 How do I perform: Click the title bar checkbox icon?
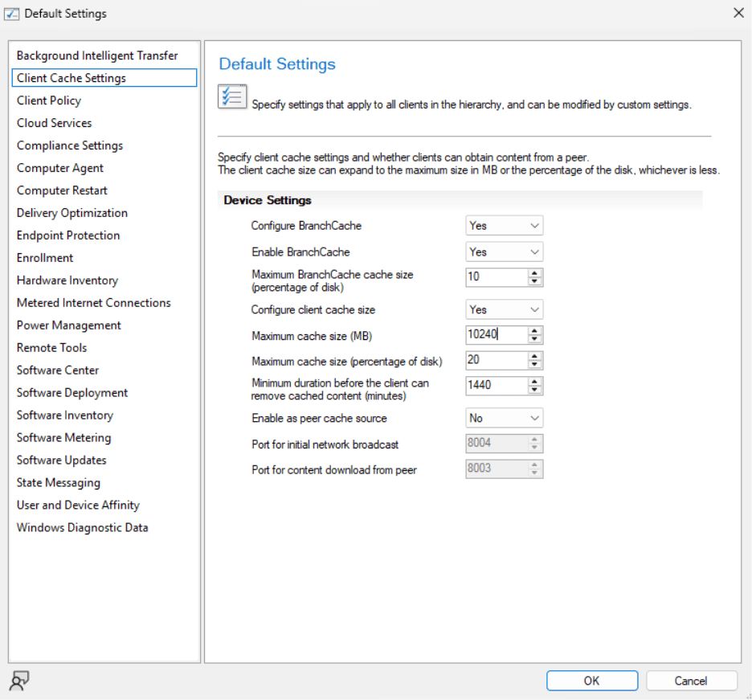coord(13,13)
